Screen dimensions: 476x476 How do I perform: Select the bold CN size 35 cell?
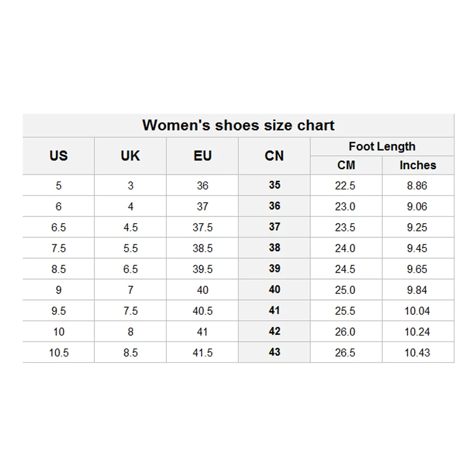274,185
